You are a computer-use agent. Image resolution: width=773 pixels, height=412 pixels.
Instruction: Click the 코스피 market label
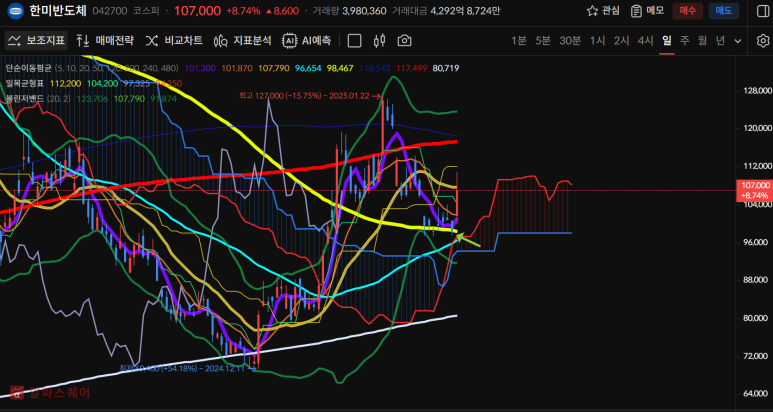pyautogui.click(x=146, y=11)
